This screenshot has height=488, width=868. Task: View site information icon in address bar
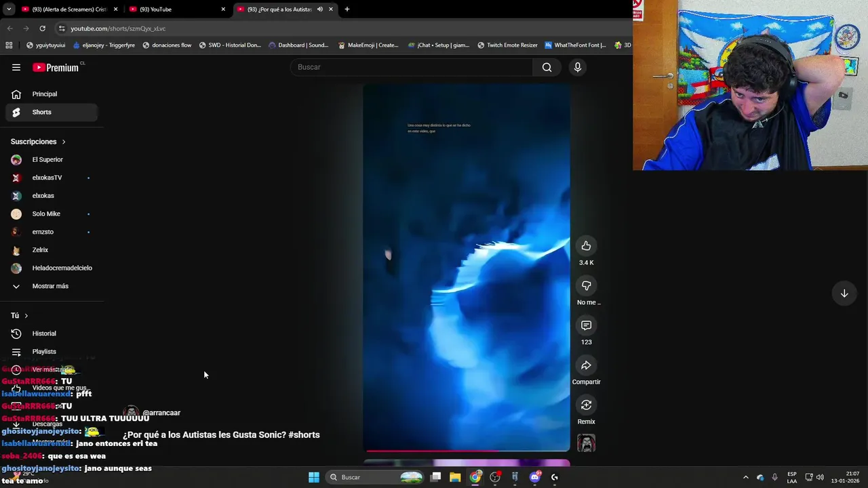(x=62, y=28)
